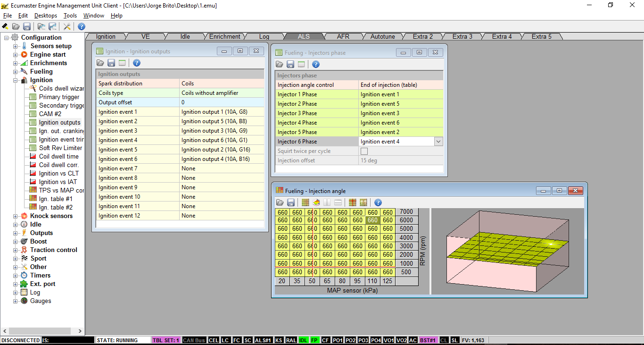Select Coil dwell time in the tree
The image size is (644, 345).
pyautogui.click(x=58, y=156)
